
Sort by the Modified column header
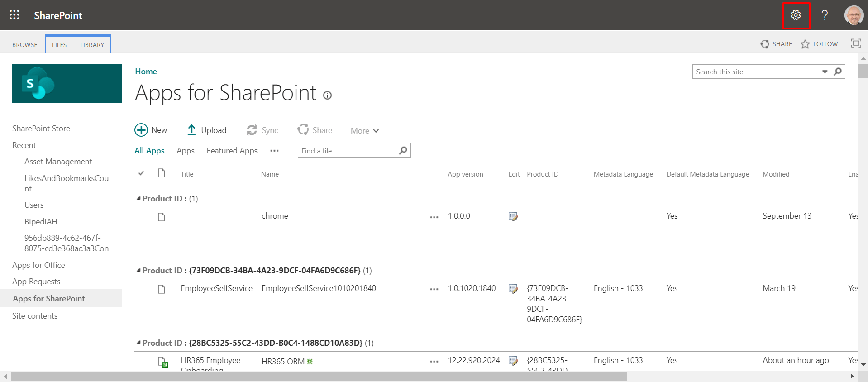pos(776,174)
